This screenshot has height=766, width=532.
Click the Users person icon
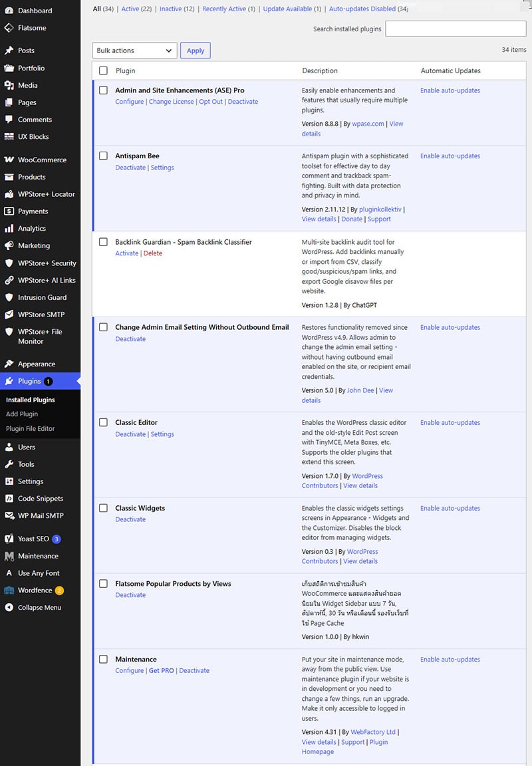pos(9,447)
